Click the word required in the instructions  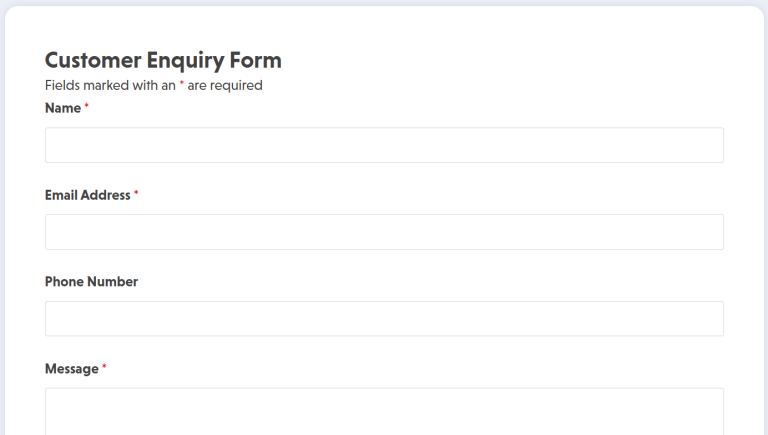237,86
